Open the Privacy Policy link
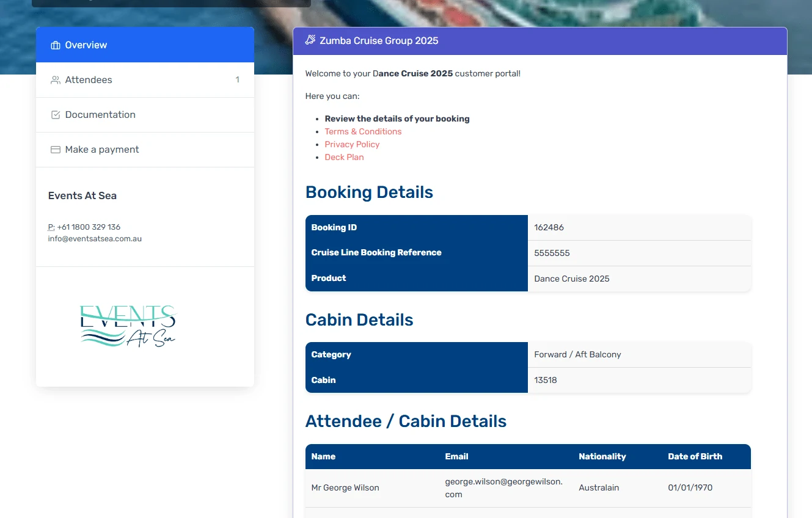 pyautogui.click(x=352, y=144)
